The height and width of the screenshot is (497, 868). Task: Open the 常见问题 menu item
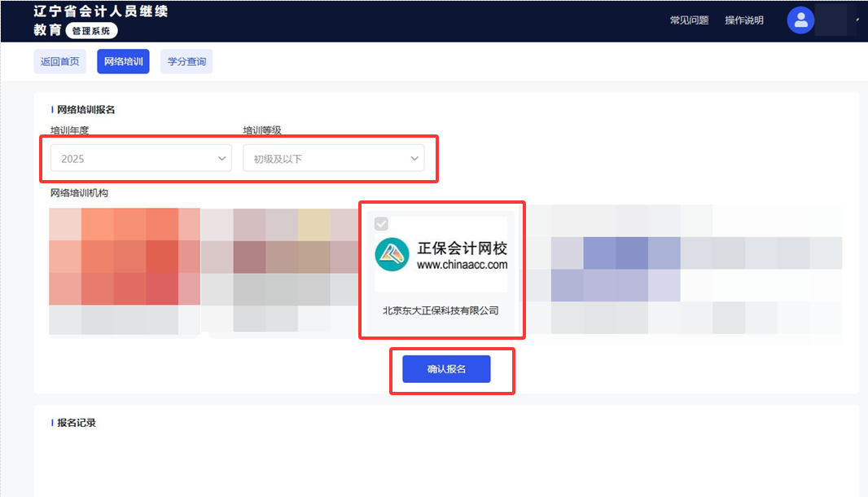click(x=689, y=20)
